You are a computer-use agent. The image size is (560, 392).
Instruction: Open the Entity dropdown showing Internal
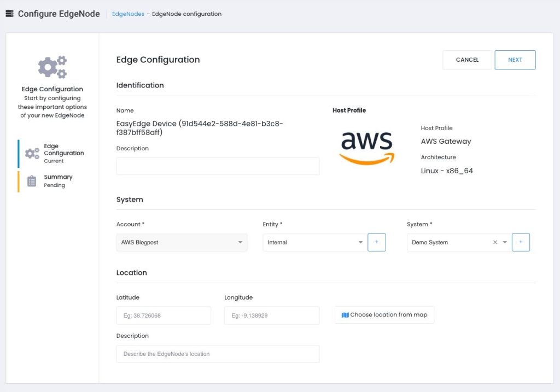(x=315, y=242)
